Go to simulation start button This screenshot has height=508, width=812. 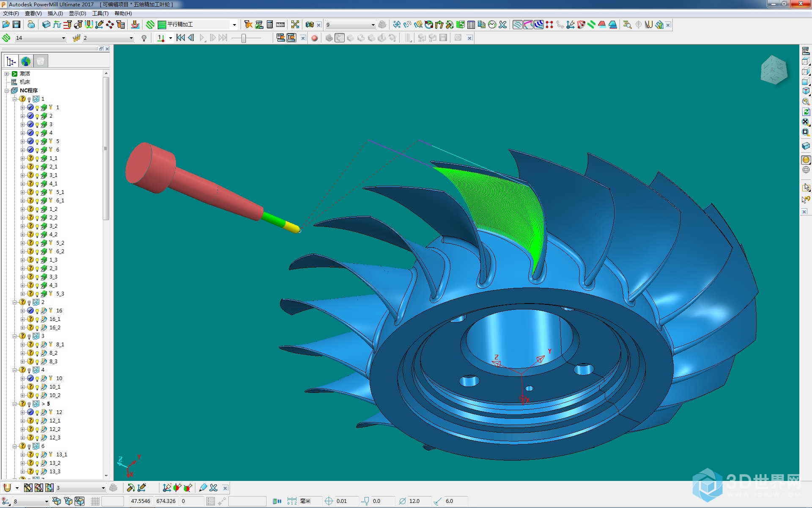[181, 38]
